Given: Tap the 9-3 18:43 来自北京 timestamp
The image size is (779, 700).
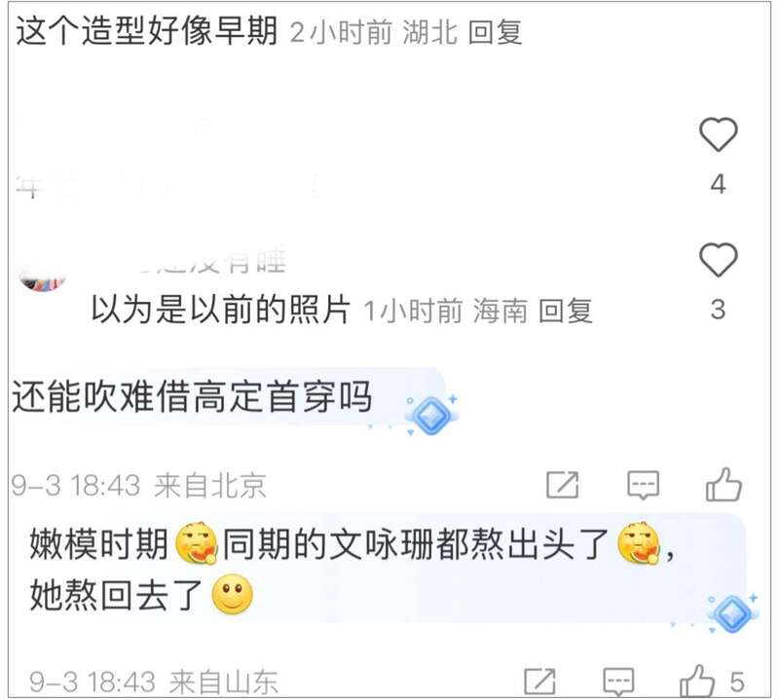Looking at the screenshot, I should pos(138,485).
